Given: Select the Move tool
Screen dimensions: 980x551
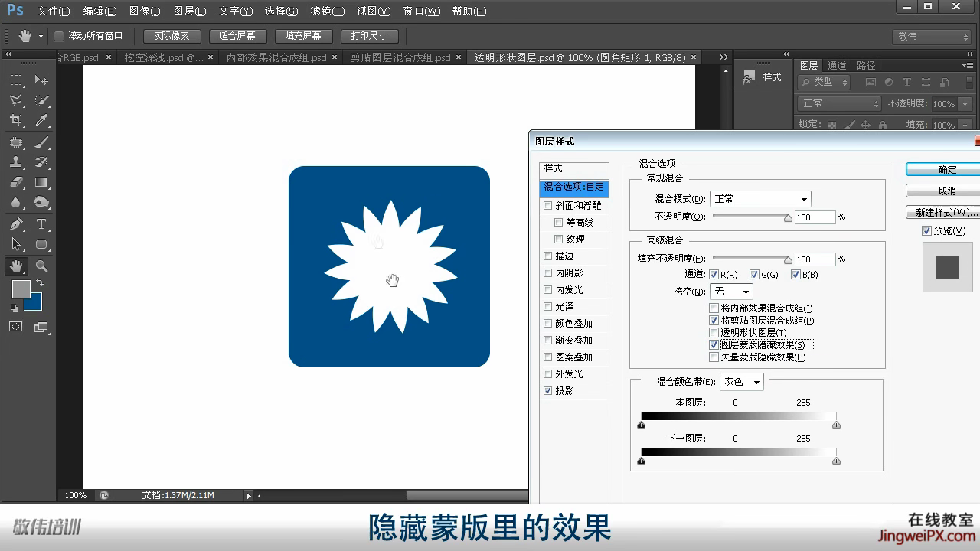Looking at the screenshot, I should [x=41, y=80].
